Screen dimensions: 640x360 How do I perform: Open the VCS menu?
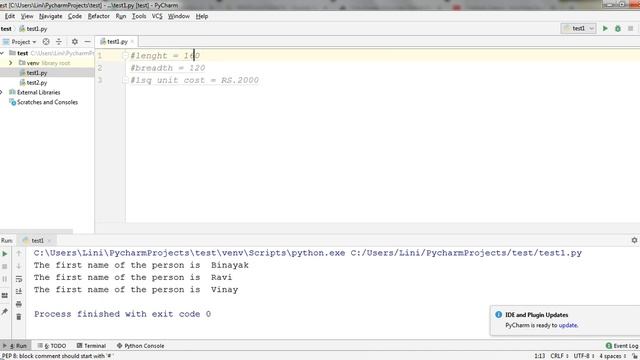tap(157, 16)
